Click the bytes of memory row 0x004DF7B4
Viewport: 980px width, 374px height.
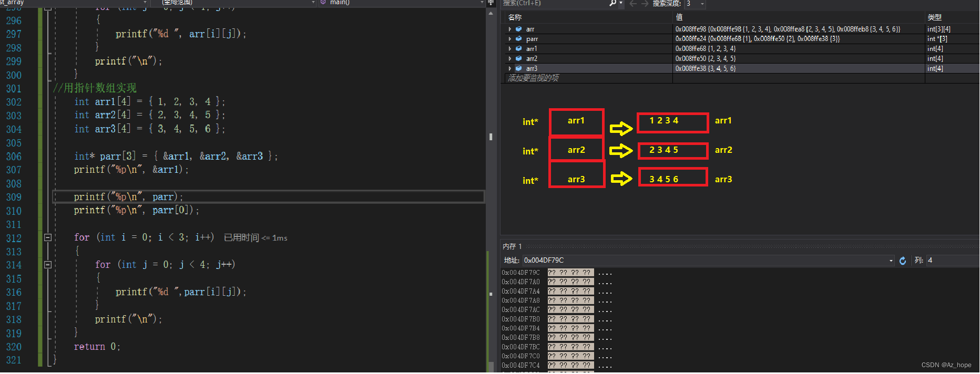pyautogui.click(x=570, y=328)
